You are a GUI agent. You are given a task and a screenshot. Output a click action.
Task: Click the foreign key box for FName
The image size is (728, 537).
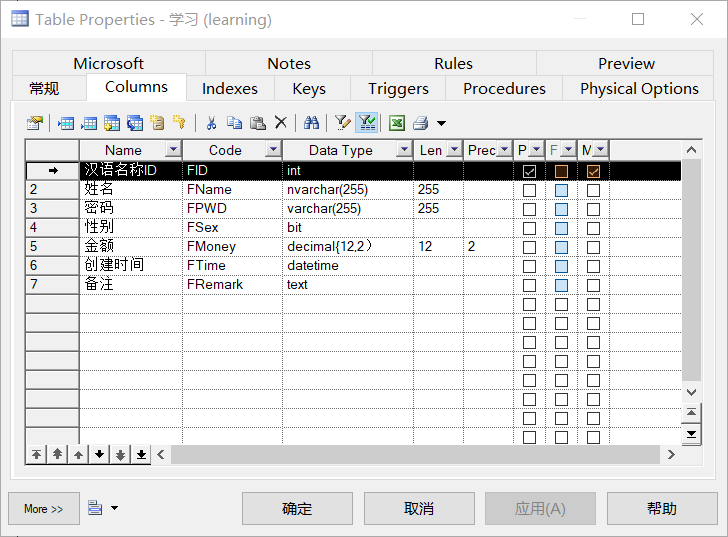561,190
